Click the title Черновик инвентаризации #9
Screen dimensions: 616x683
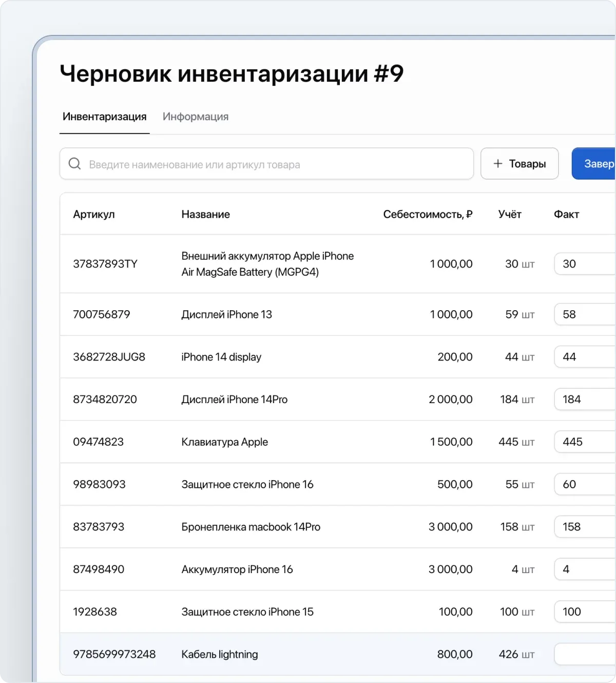coord(232,73)
